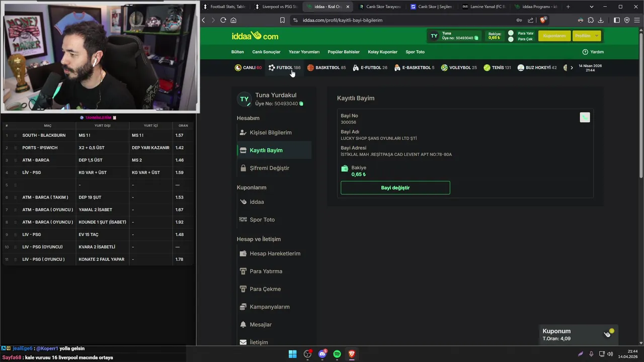Open Spor Toto from top menu
Image resolution: width=644 pixels, height=362 pixels.
415,52
